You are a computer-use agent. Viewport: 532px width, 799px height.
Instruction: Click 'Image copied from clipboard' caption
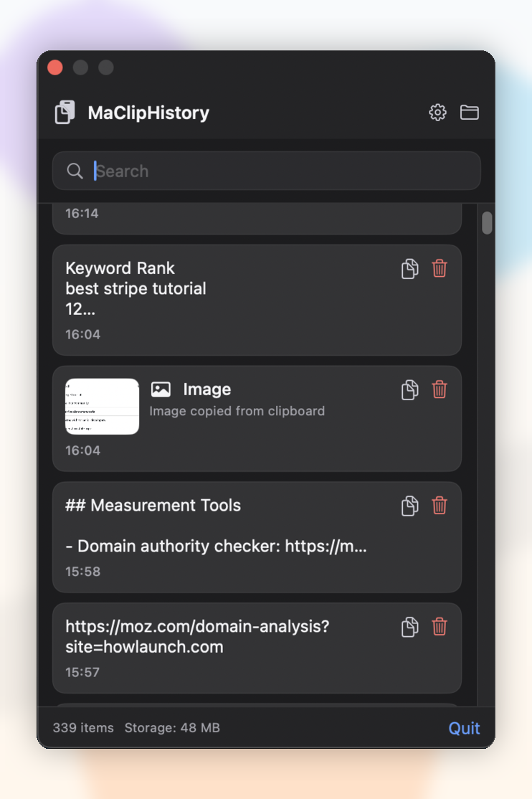[237, 411]
